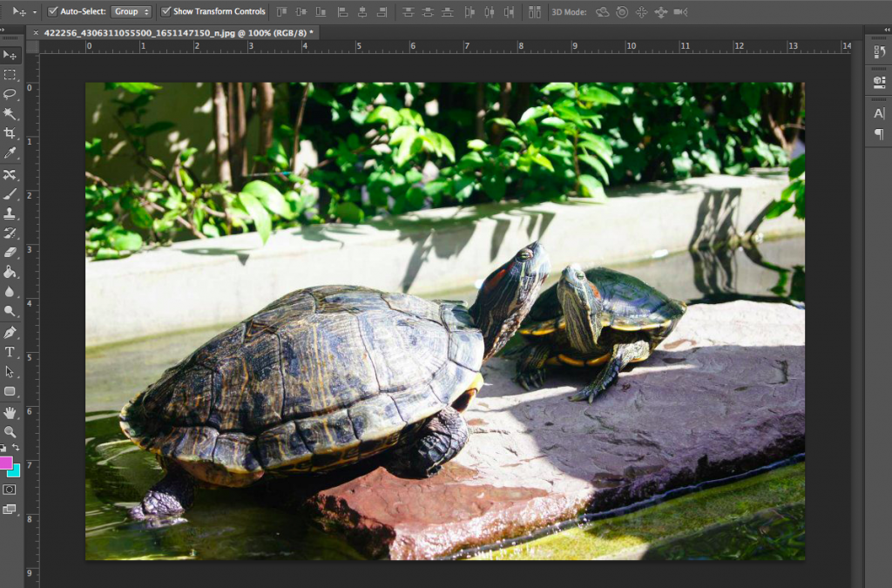This screenshot has height=588, width=892.
Task: Select the History Brush tool
Action: [10, 233]
